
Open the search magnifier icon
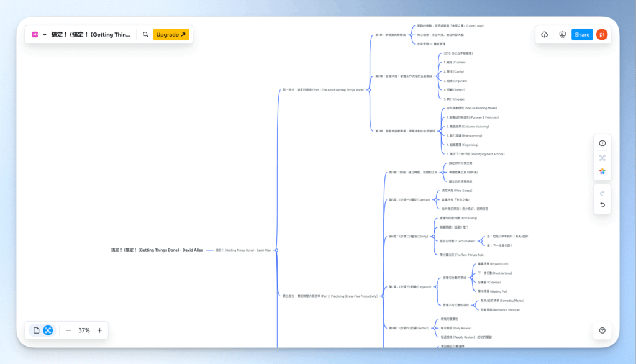point(145,35)
